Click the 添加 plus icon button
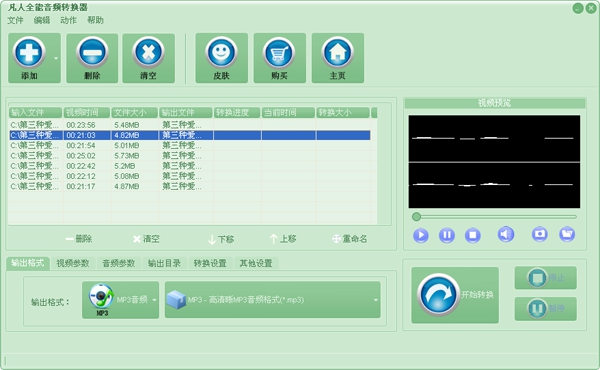This screenshot has width=600, height=370. (x=29, y=52)
